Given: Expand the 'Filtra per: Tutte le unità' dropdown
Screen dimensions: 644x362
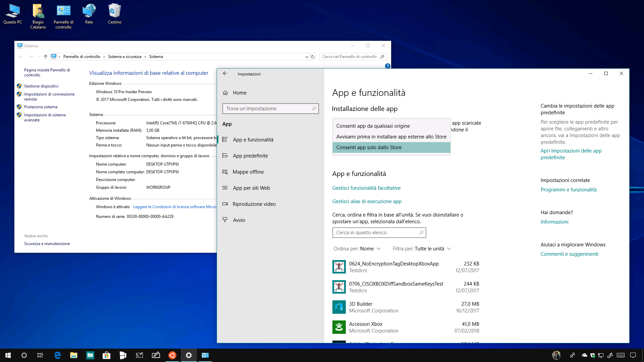Looking at the screenshot, I should [x=422, y=249].
